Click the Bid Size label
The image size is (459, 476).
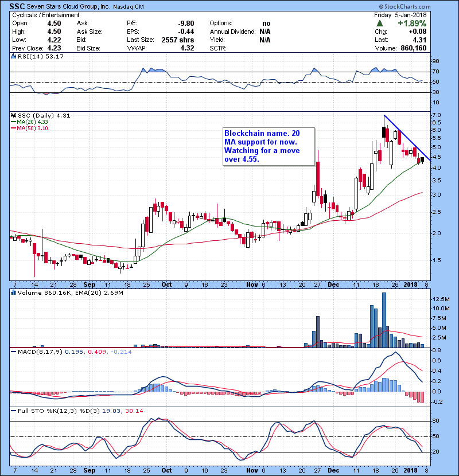click(88, 48)
